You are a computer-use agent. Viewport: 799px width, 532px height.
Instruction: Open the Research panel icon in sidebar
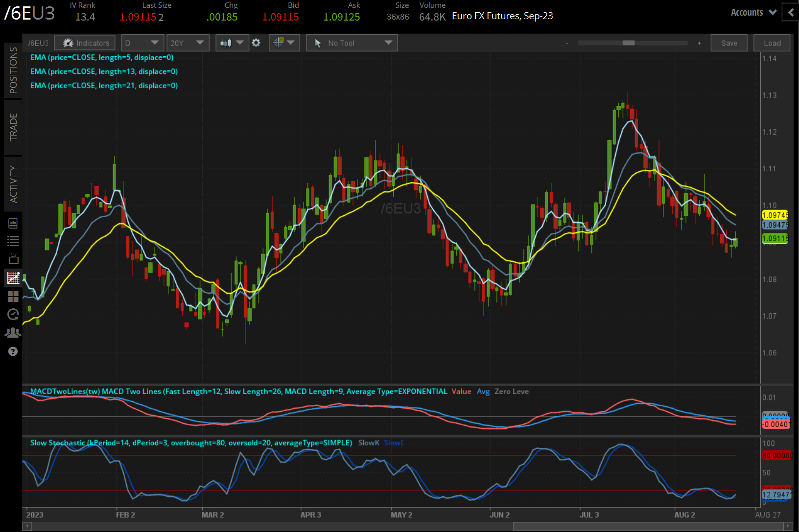pyautogui.click(x=13, y=224)
